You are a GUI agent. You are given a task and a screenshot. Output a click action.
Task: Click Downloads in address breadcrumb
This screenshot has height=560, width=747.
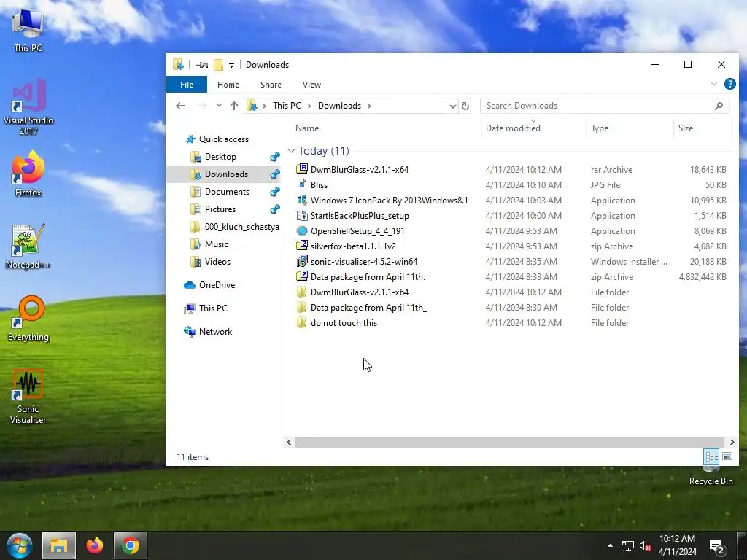tap(339, 106)
